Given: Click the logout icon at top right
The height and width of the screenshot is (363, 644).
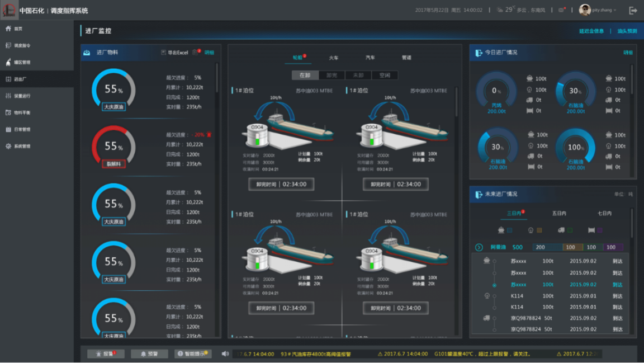Looking at the screenshot, I should click(633, 11).
